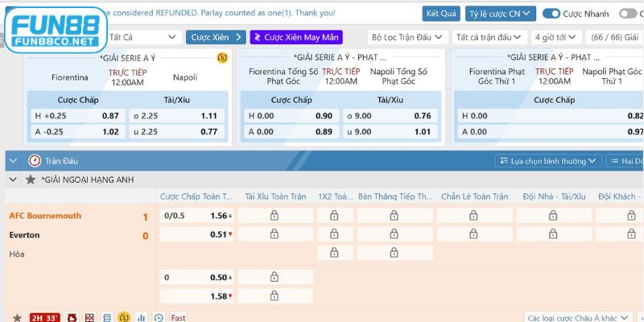Image resolution: width=644 pixels, height=322 pixels.
Task: Enable the grey toggle right of Cược Nhanh
Action: (x=627, y=14)
